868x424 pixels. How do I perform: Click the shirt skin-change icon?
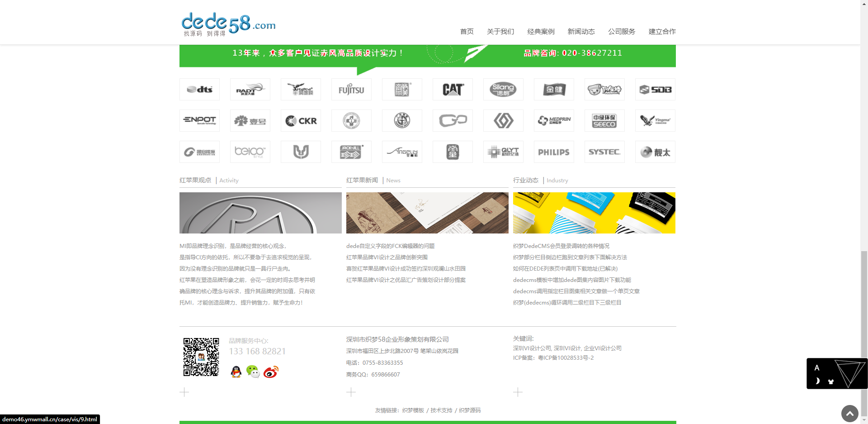coord(830,381)
